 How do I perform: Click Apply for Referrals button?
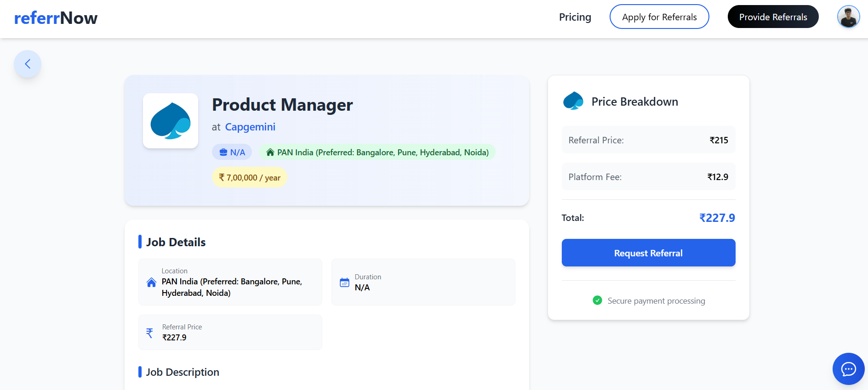click(x=659, y=17)
